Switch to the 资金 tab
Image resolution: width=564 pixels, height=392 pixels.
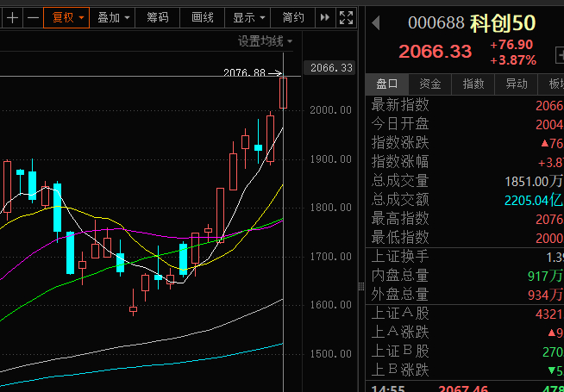[x=429, y=84]
